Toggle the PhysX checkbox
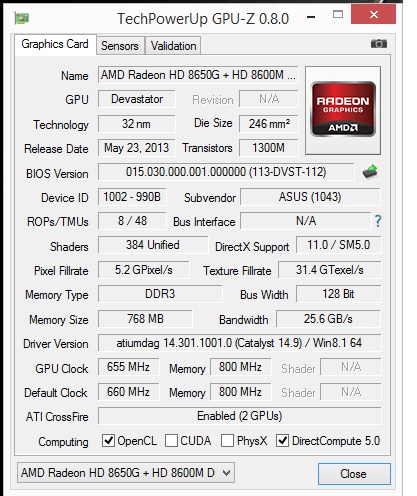 (227, 441)
